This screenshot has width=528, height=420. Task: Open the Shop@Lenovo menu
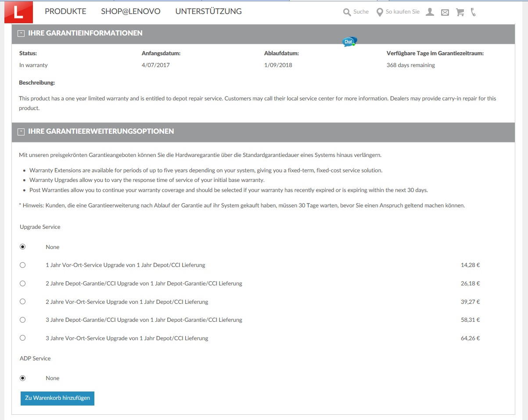(x=131, y=11)
